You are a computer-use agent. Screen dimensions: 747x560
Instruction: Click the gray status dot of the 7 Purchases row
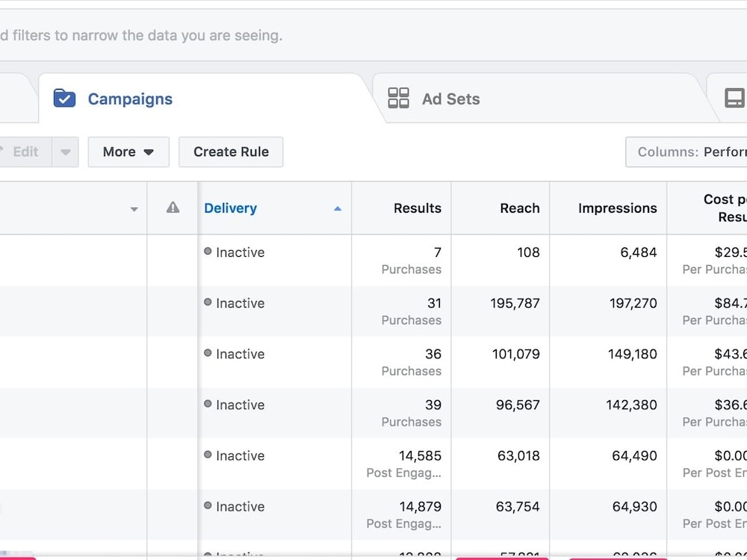click(208, 252)
